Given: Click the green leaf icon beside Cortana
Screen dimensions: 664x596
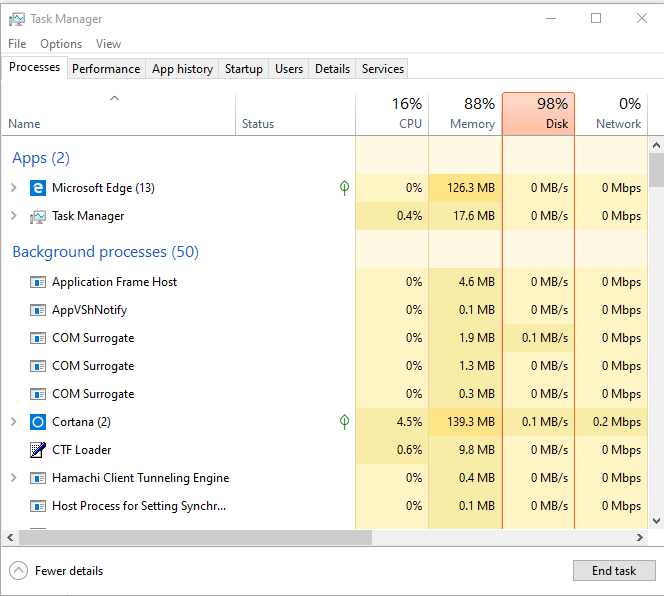Looking at the screenshot, I should click(x=344, y=422).
